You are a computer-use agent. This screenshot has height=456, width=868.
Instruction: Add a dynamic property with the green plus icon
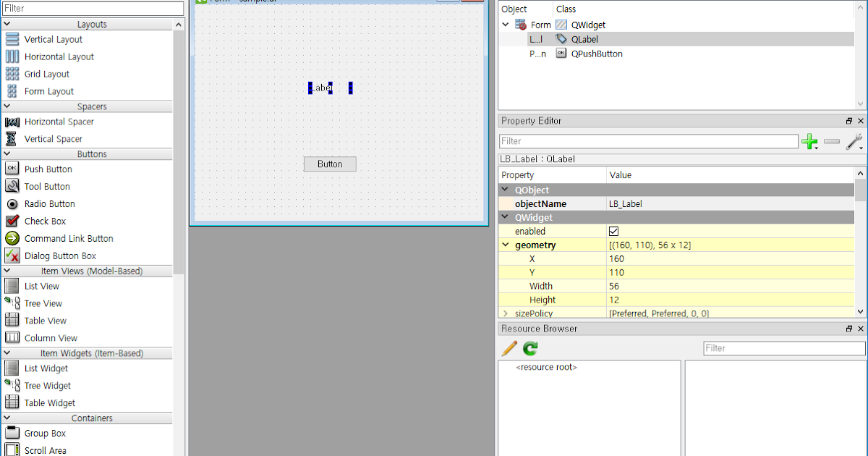click(810, 141)
